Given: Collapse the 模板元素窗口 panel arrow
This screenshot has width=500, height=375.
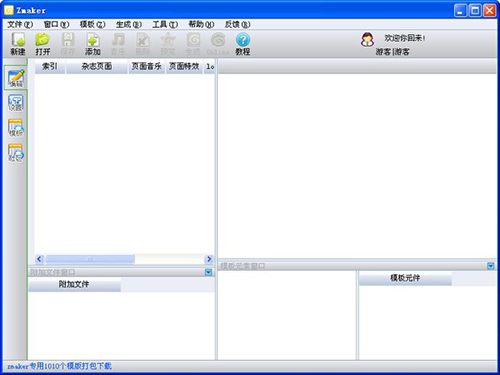Looking at the screenshot, I should coord(491,266).
